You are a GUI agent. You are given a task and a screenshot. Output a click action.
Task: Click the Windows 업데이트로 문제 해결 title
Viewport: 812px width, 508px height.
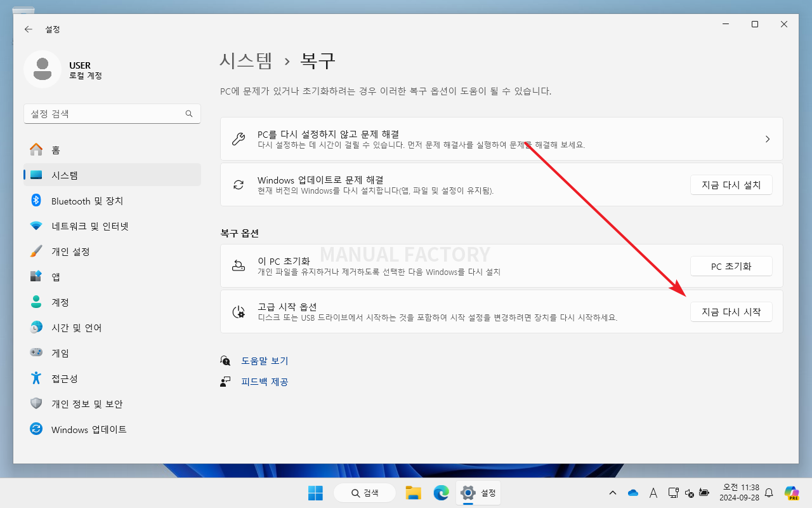(320, 180)
